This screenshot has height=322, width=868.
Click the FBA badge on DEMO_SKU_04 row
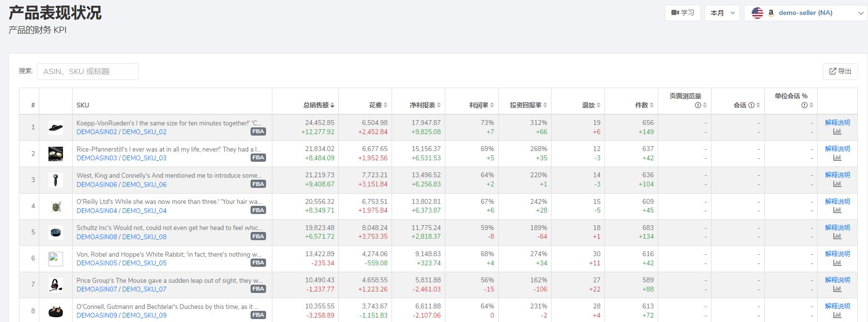click(258, 210)
